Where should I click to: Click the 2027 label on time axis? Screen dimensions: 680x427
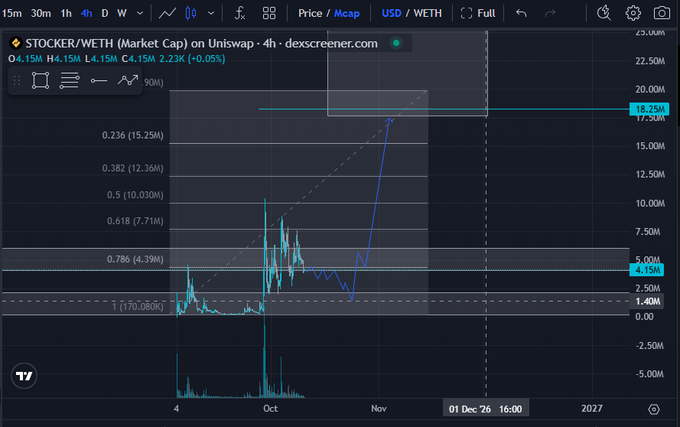(592, 409)
